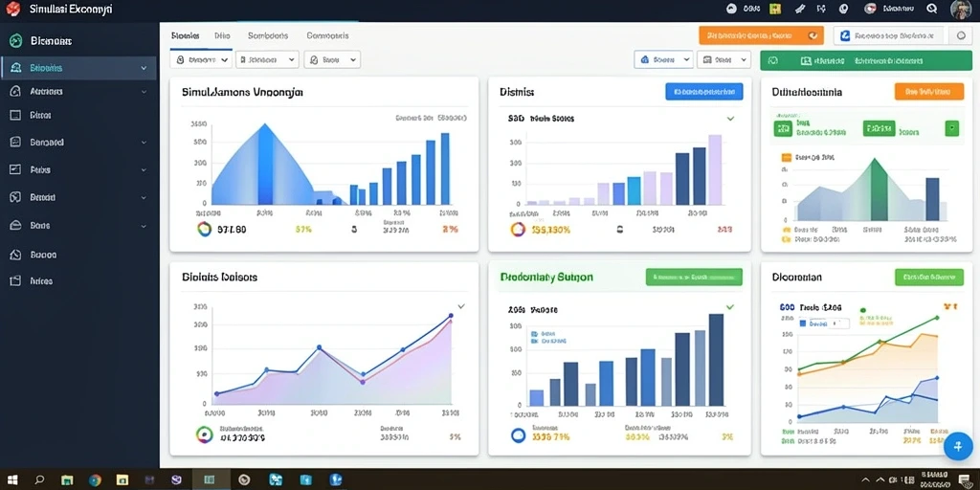The image size is (980, 490).
Task: Click the refresh icon on the wide green bar
Action: tap(773, 60)
